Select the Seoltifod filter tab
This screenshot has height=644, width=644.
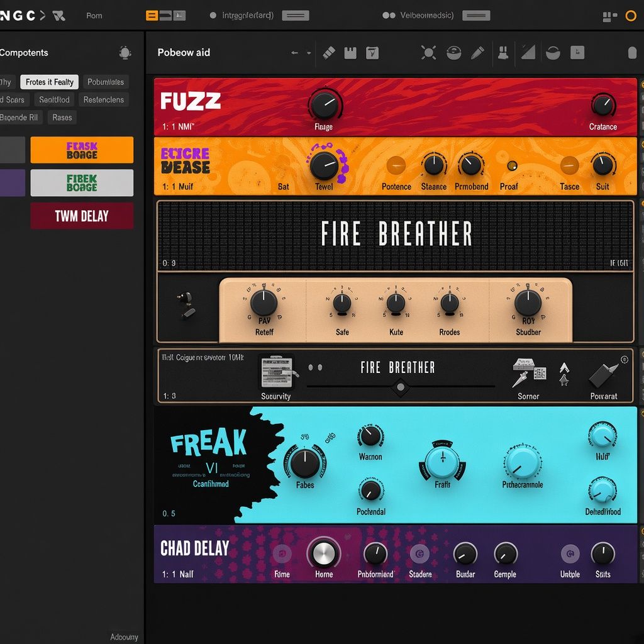[54, 99]
